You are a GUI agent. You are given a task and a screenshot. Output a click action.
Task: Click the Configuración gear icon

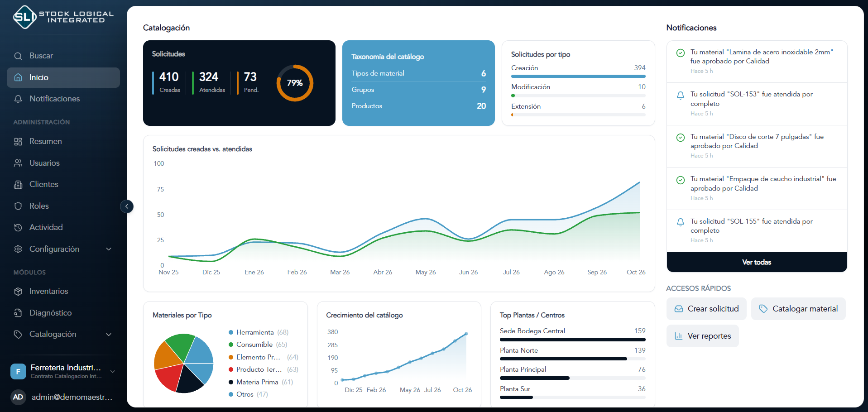(18, 249)
